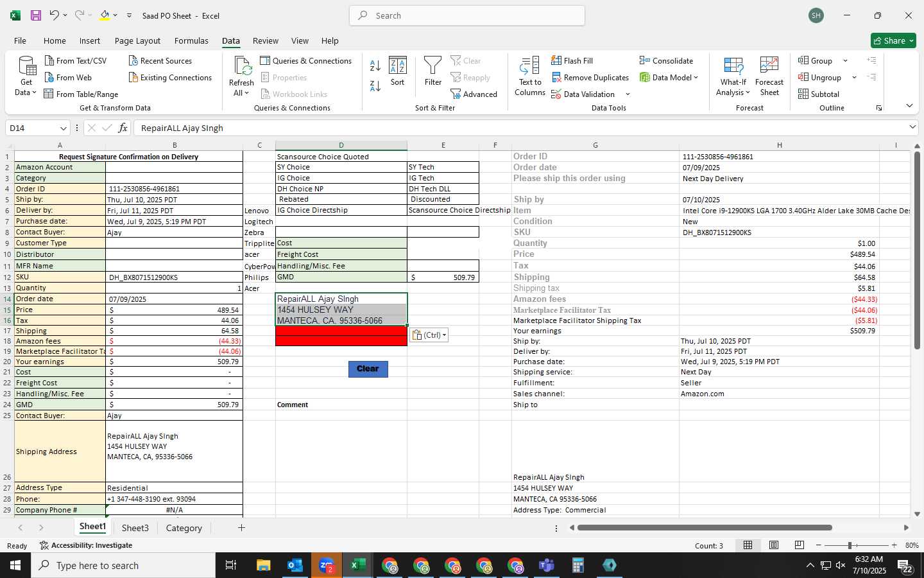Click zoom in plus button
The width and height of the screenshot is (924, 578).
coord(894,545)
